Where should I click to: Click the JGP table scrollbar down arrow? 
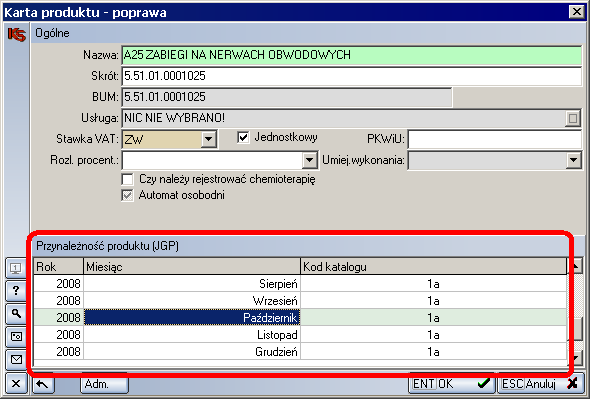(575, 357)
